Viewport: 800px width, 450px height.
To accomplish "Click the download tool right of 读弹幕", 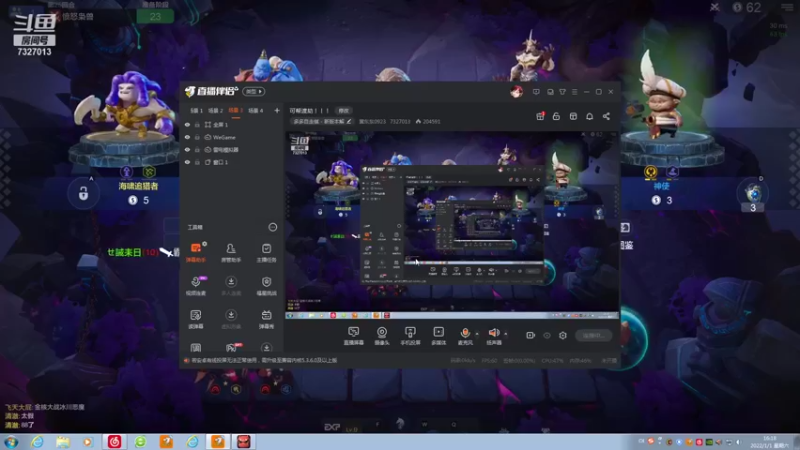I will click(231, 319).
